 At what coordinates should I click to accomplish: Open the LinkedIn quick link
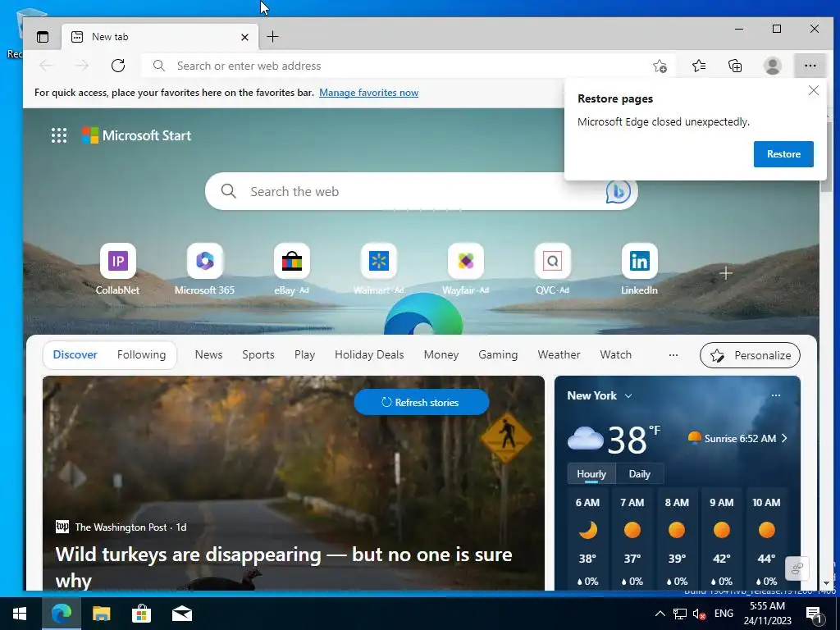pos(639,269)
